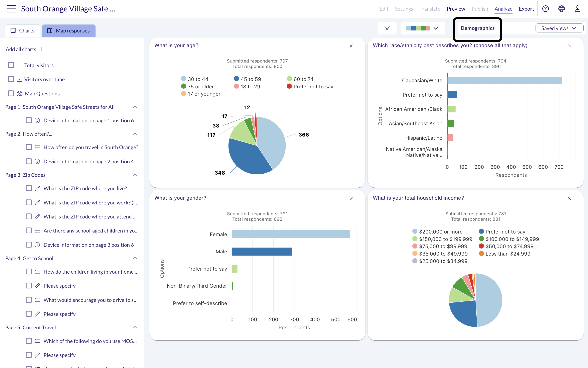
Task: Click the 'Prefer not to say' age legend entry
Action: 310,86
